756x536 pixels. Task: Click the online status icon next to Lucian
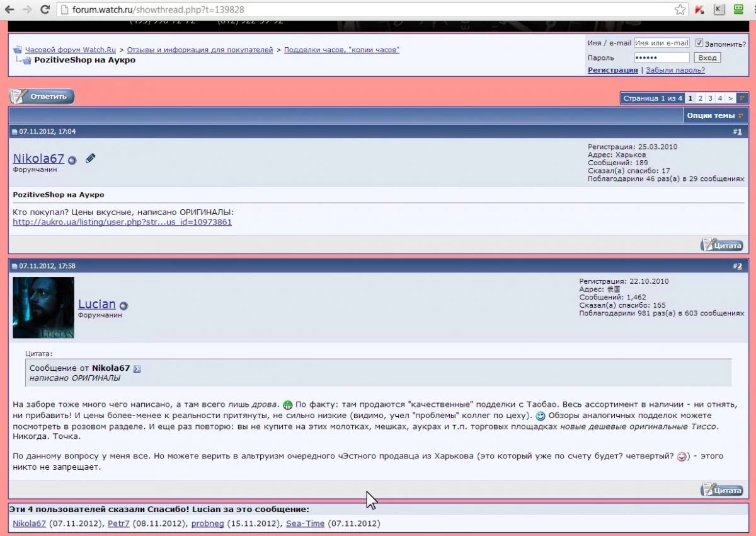point(123,306)
